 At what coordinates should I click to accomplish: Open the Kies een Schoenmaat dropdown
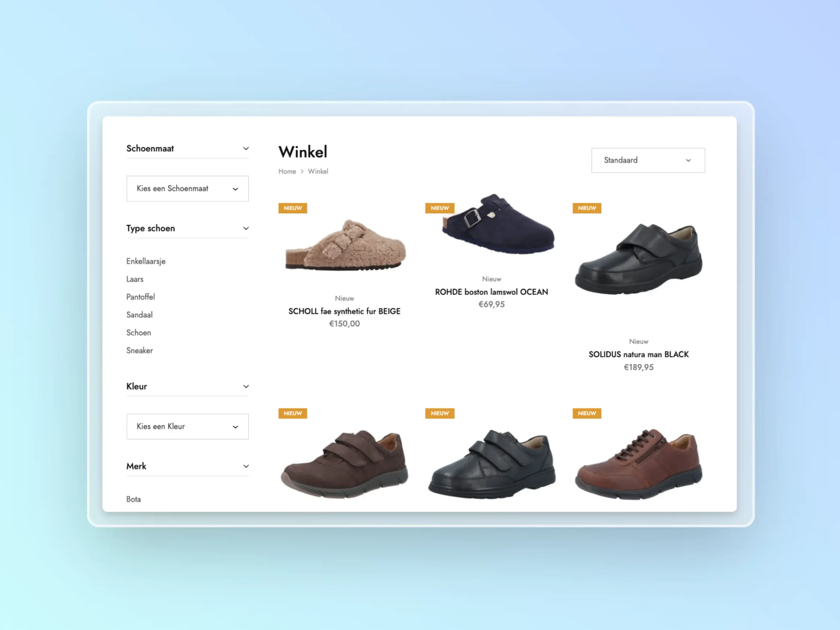tap(187, 188)
